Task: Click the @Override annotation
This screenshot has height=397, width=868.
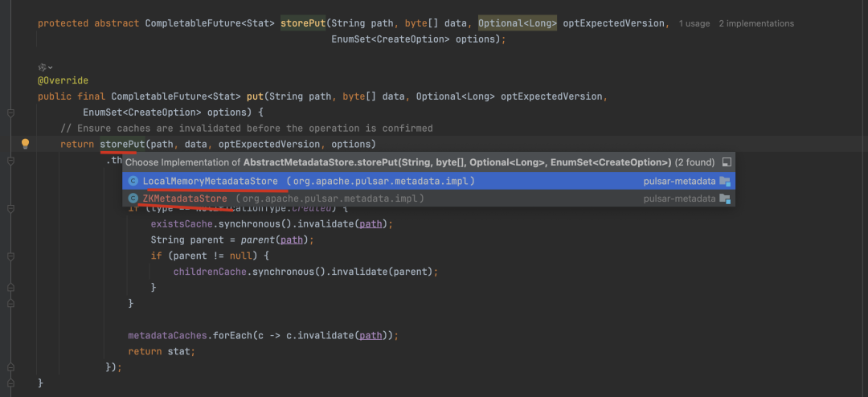Action: click(x=63, y=81)
